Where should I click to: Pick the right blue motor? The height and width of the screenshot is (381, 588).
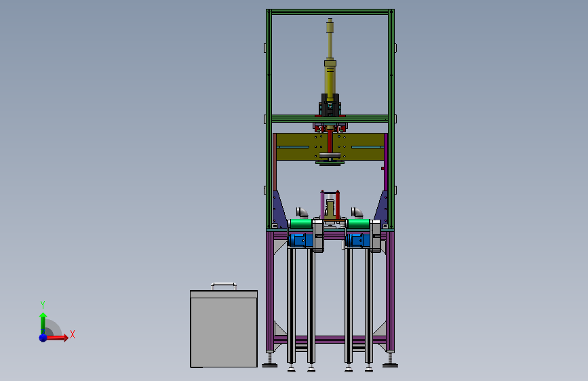click(x=357, y=241)
